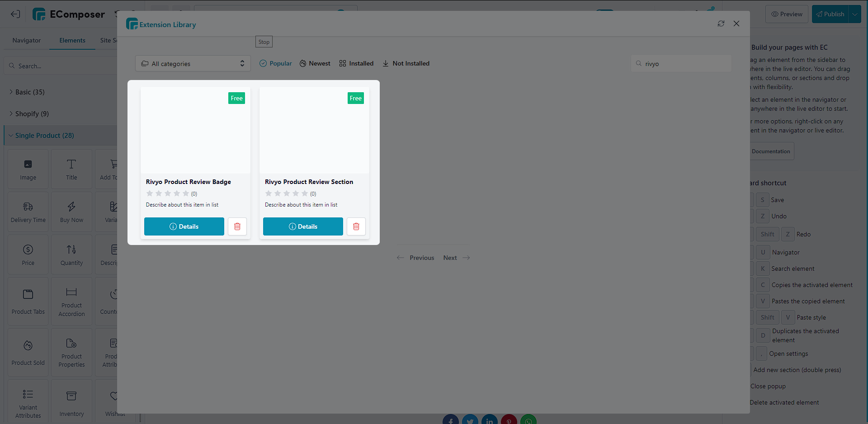
Task: Go to Previous page of extensions
Action: (x=415, y=258)
